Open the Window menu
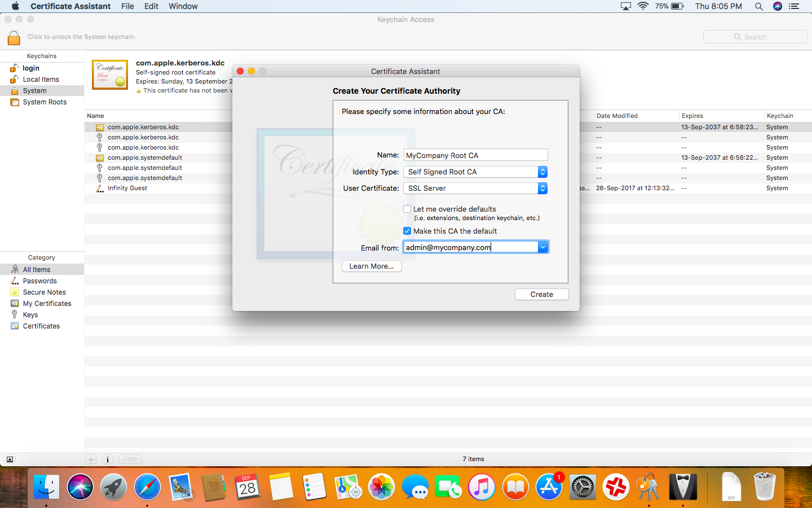This screenshot has height=508, width=812. (183, 6)
